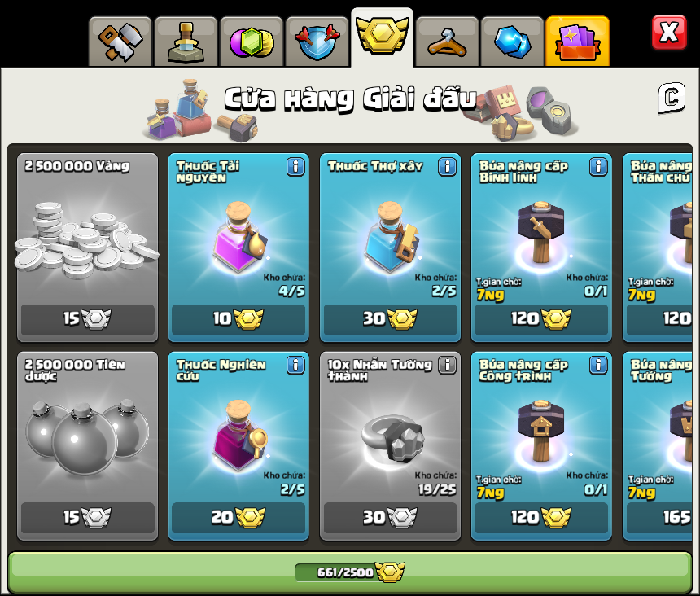Open the purple cards special offers tab
Screen dimensions: 700x596
[x=577, y=42]
